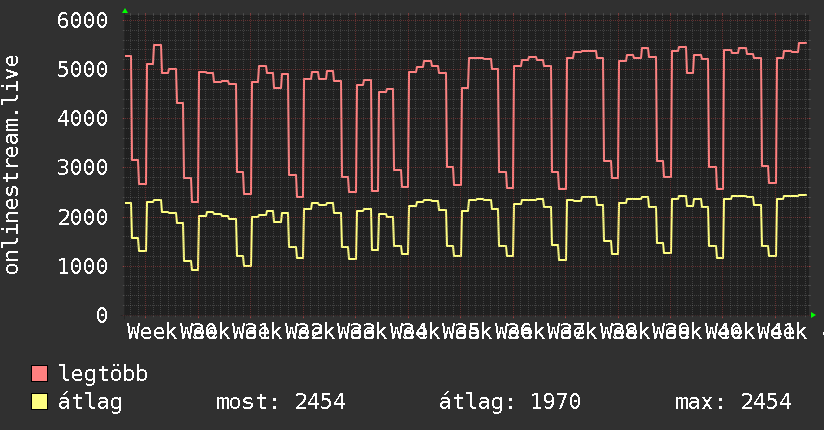Click the 2000 y-axis label

coord(83,217)
